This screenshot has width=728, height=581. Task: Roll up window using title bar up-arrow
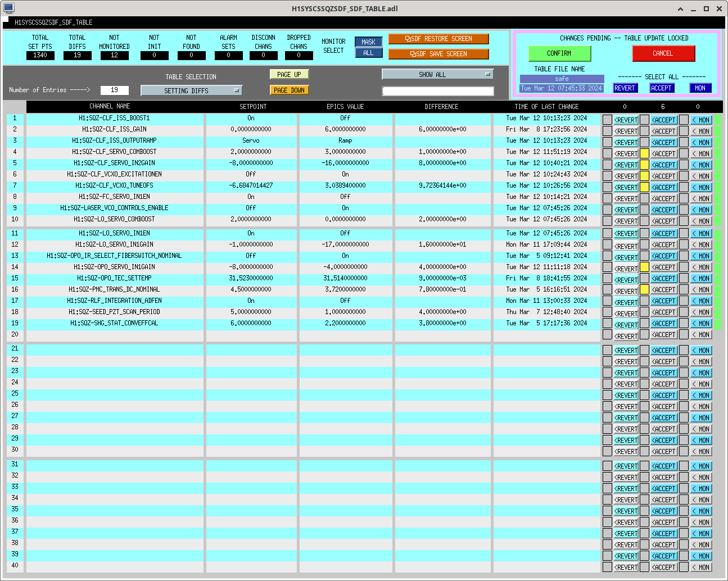681,9
